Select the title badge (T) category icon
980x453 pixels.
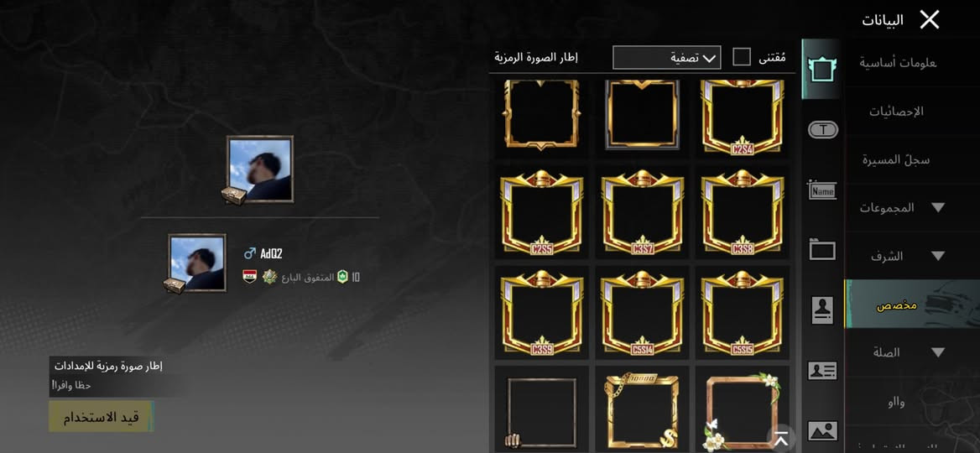tap(822, 129)
